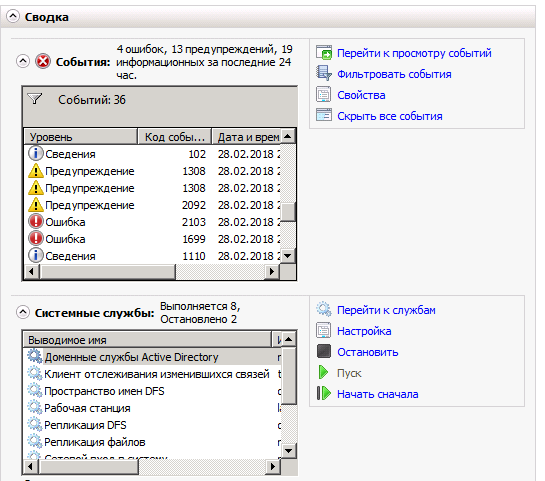
Task: Click Начать сначала restart link
Action: (x=377, y=394)
